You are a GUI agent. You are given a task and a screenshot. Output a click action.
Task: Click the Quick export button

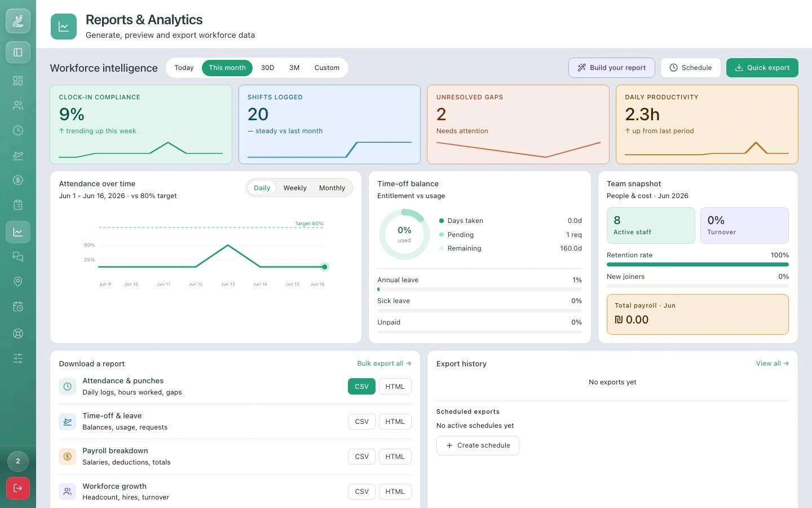[x=762, y=68]
